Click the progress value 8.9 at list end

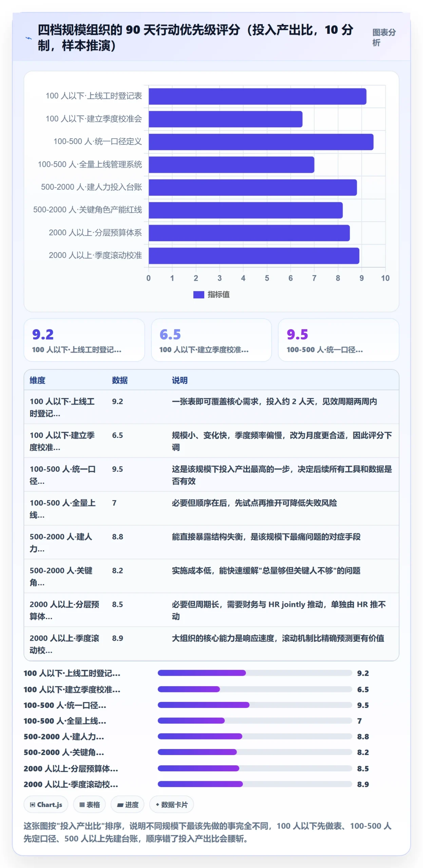363,784
